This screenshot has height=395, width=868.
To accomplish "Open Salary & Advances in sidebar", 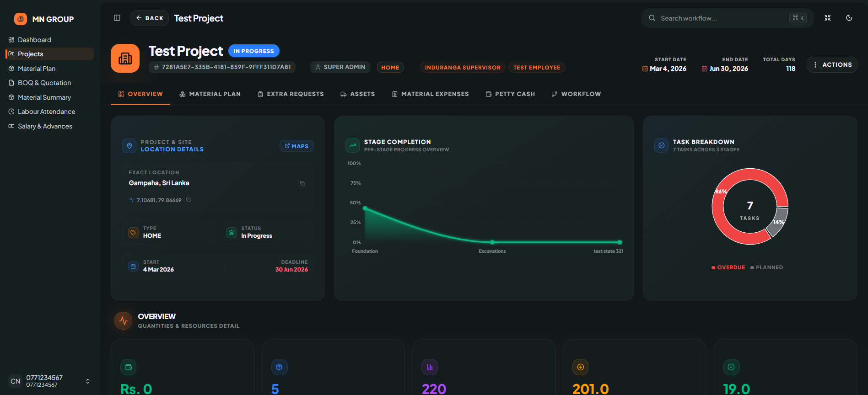I will pyautogui.click(x=49, y=126).
